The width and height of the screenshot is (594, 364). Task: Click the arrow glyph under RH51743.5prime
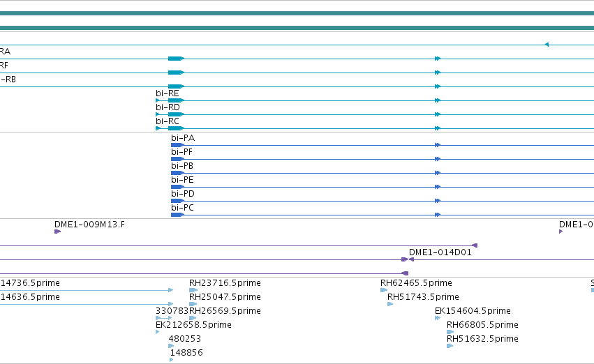coord(390,304)
